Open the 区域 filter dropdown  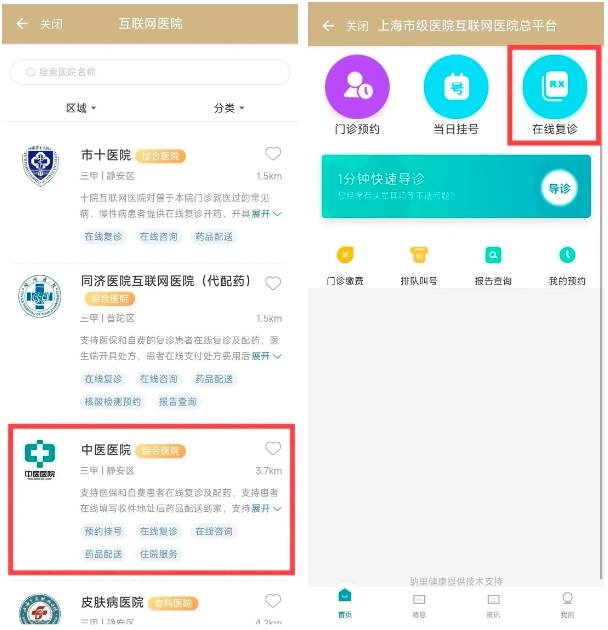81,108
